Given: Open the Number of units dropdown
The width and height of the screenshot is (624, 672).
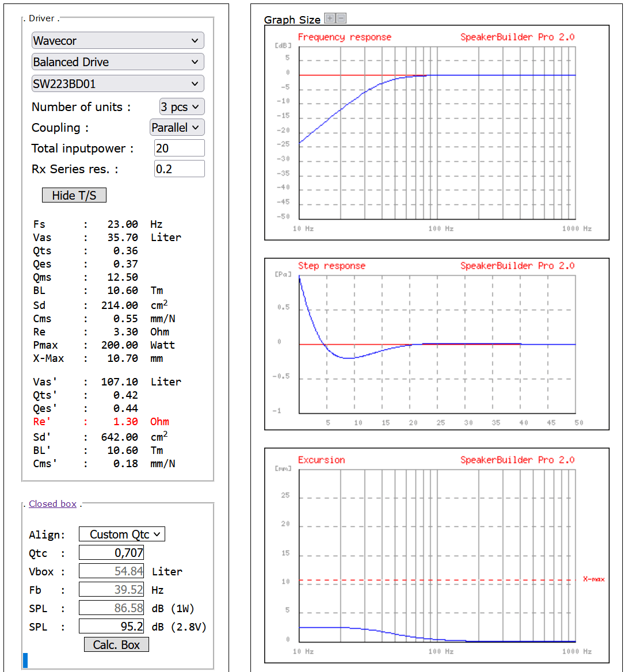Looking at the screenshot, I should click(x=182, y=106).
